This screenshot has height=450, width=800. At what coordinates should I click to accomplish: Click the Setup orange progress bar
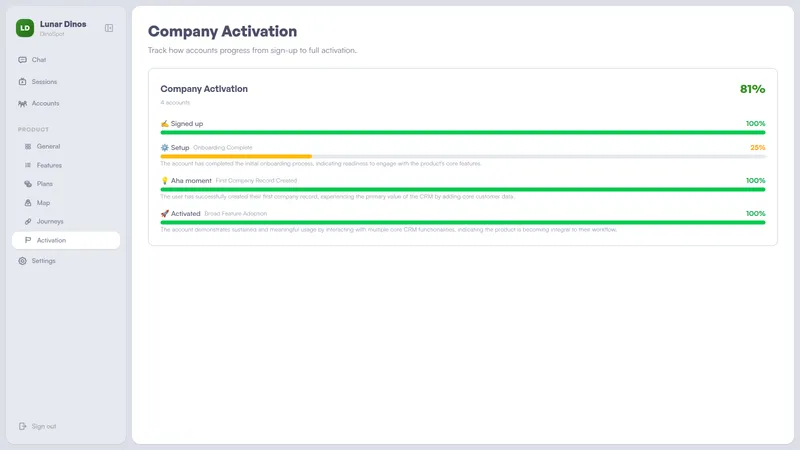point(236,156)
